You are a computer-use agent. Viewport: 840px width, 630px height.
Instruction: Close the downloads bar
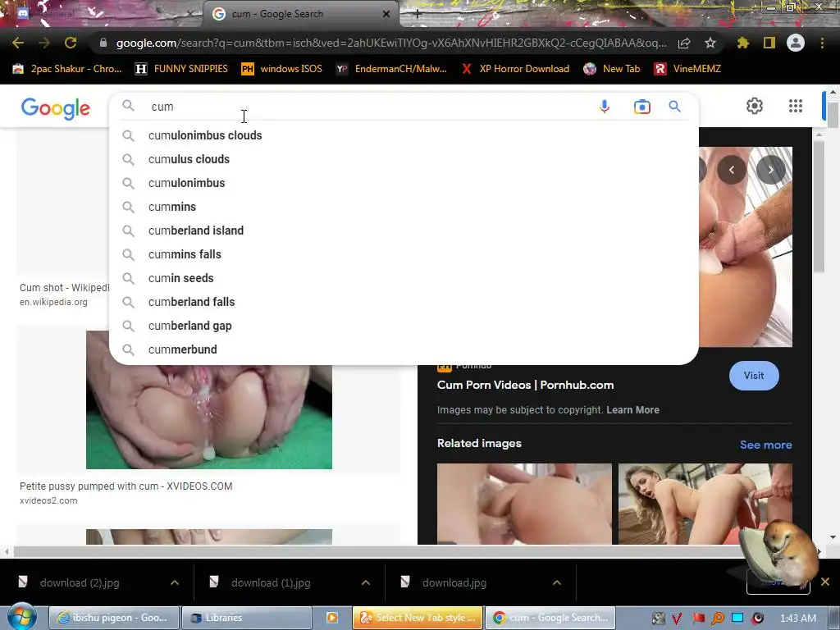tap(825, 582)
